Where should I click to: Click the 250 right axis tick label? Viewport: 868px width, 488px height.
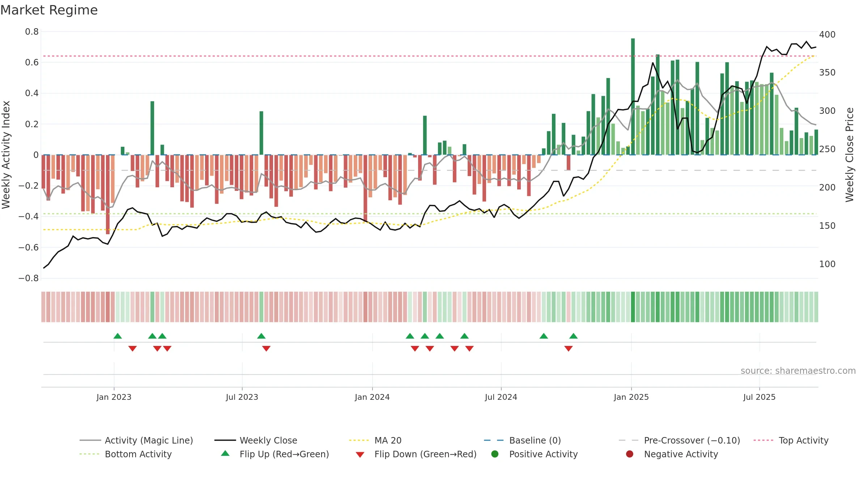click(x=827, y=149)
